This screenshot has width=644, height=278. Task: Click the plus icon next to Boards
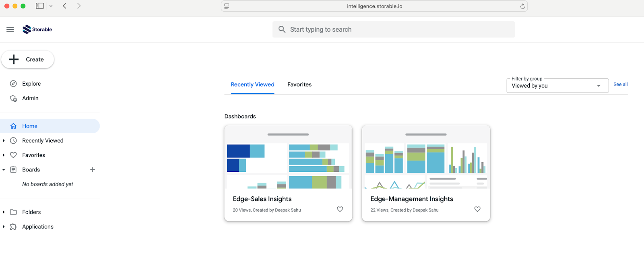[x=93, y=170]
